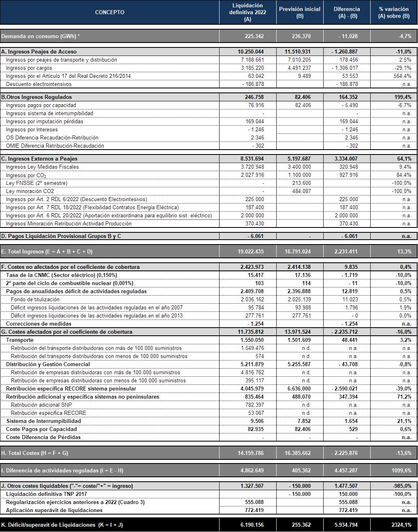
Task: Click the 'Art. 2 RDL 6/2022' row label
Action: [77, 199]
